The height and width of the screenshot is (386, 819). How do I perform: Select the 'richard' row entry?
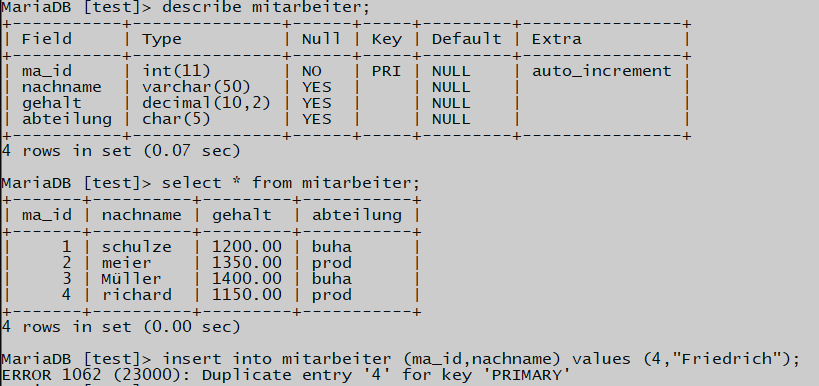[x=136, y=295]
